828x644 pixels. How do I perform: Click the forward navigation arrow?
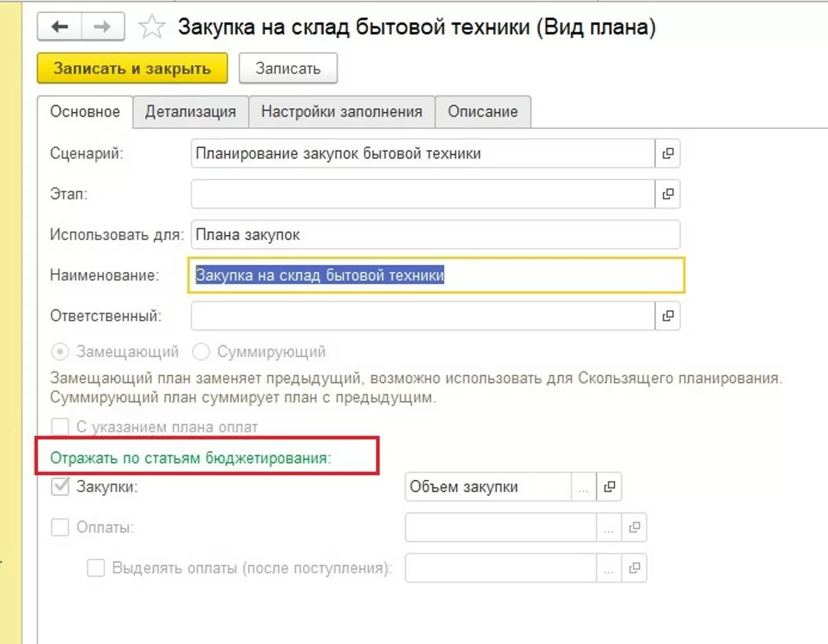pyautogui.click(x=102, y=27)
